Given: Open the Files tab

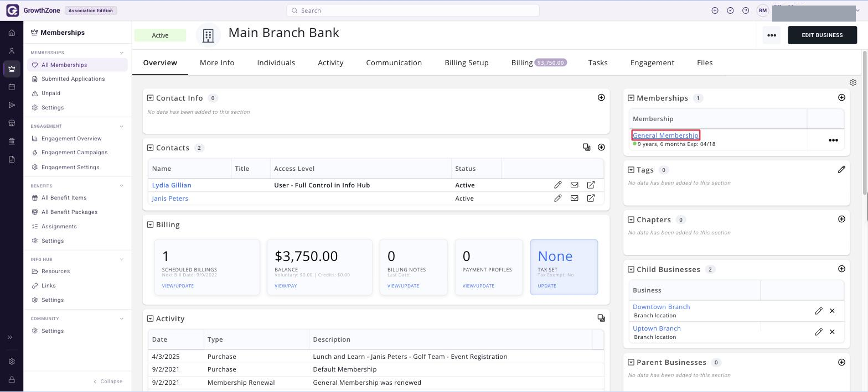Looking at the screenshot, I should click(x=705, y=62).
